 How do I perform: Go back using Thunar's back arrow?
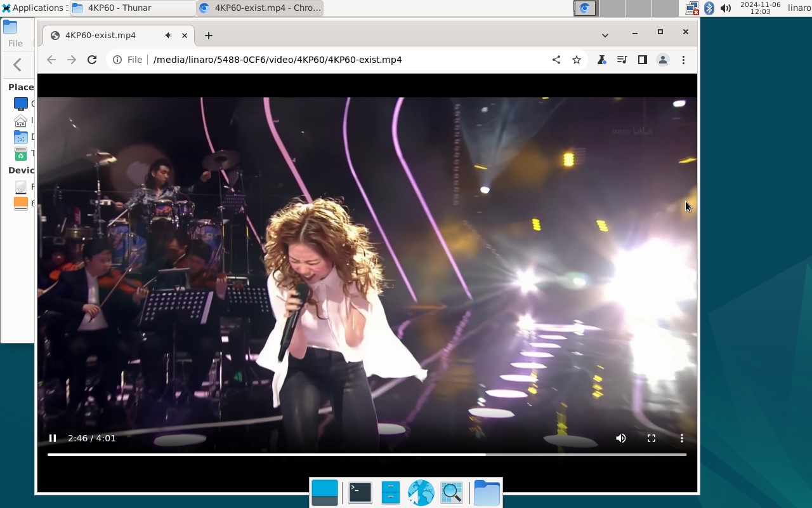click(18, 64)
